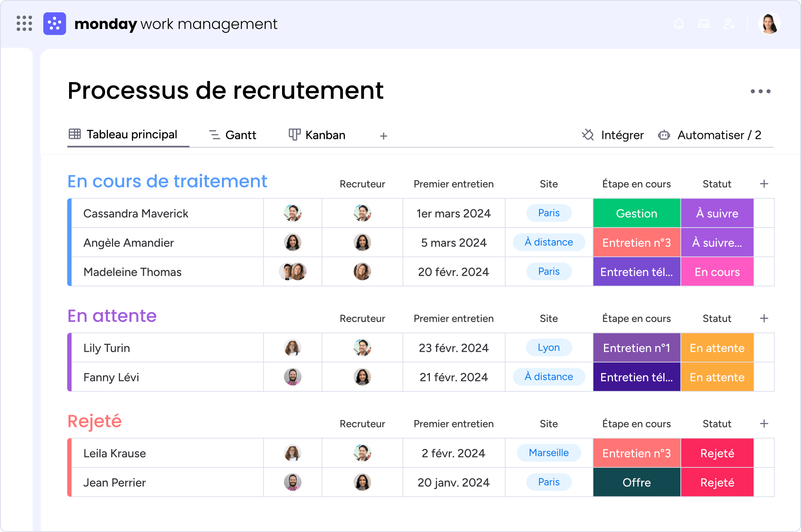The height and width of the screenshot is (532, 801).
Task: Change Rejeté status for Leila Krause
Action: point(717,453)
